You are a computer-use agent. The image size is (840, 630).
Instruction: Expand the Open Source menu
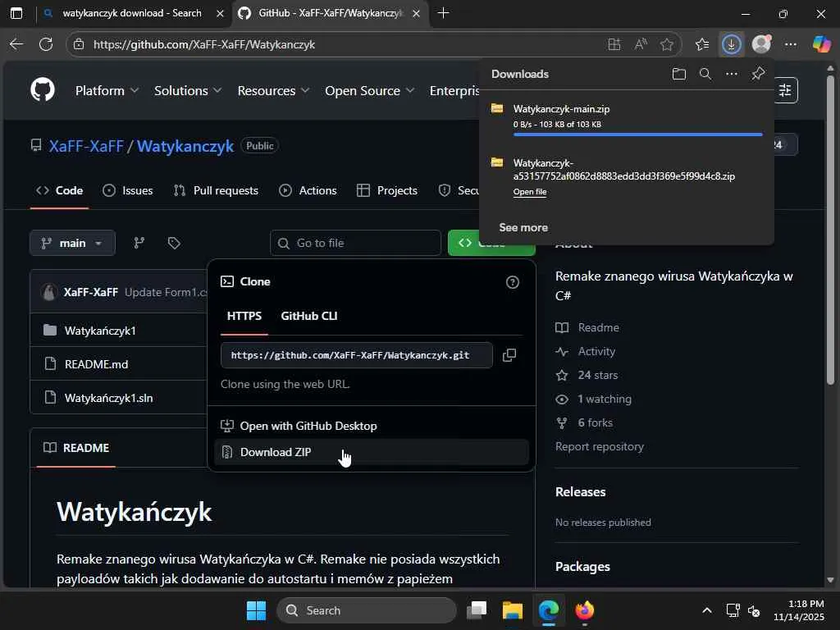pos(370,90)
